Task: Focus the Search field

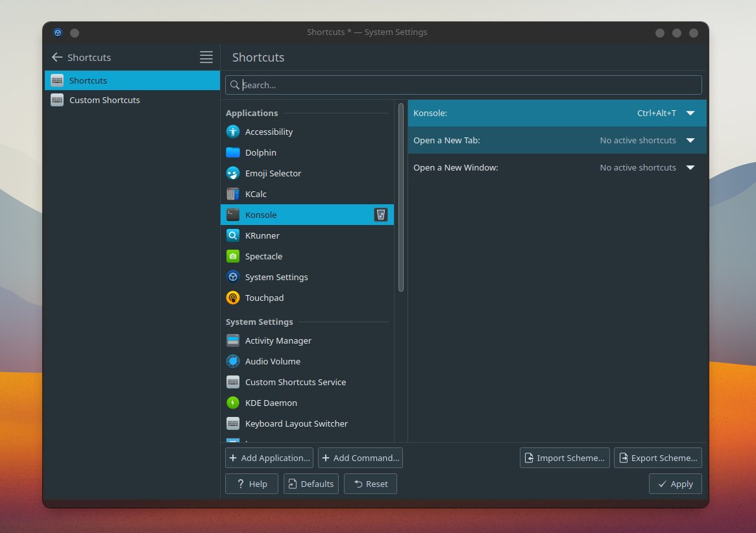Action: (x=463, y=85)
